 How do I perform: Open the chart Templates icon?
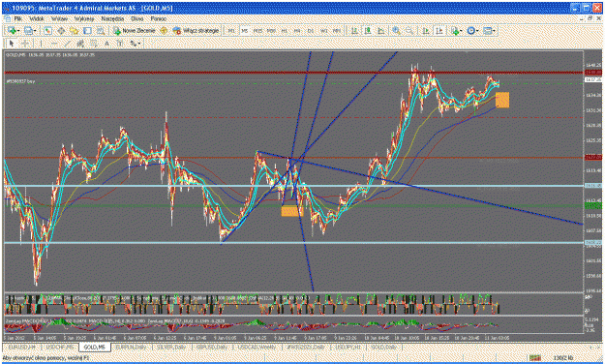pos(487,30)
